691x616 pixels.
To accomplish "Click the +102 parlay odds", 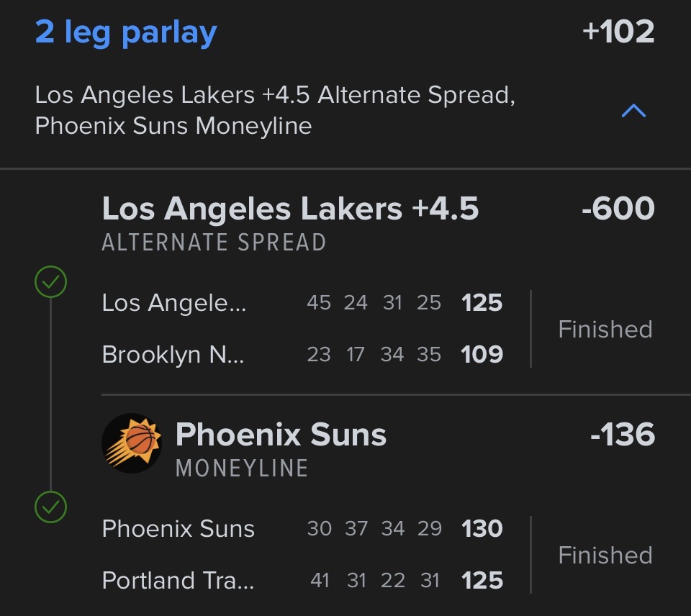I will (618, 32).
